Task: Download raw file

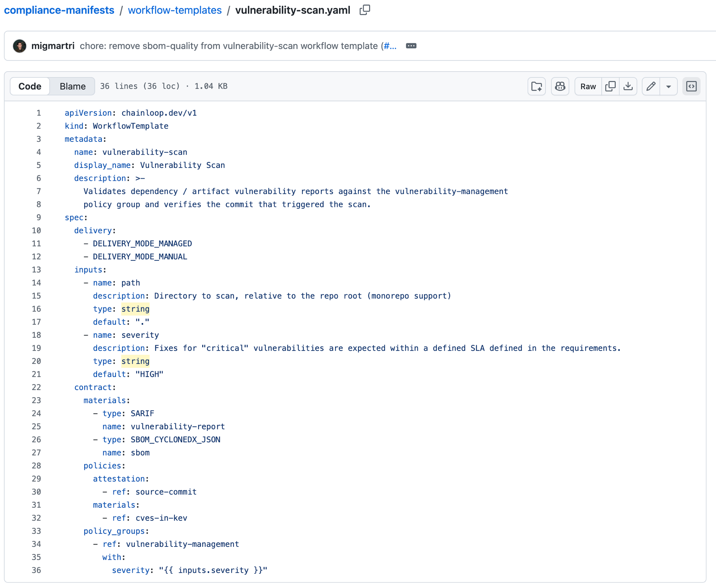Action: (628, 86)
